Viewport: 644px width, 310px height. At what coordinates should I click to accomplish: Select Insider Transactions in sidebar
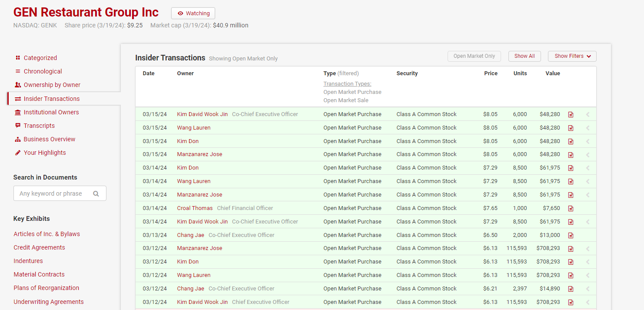(52, 99)
